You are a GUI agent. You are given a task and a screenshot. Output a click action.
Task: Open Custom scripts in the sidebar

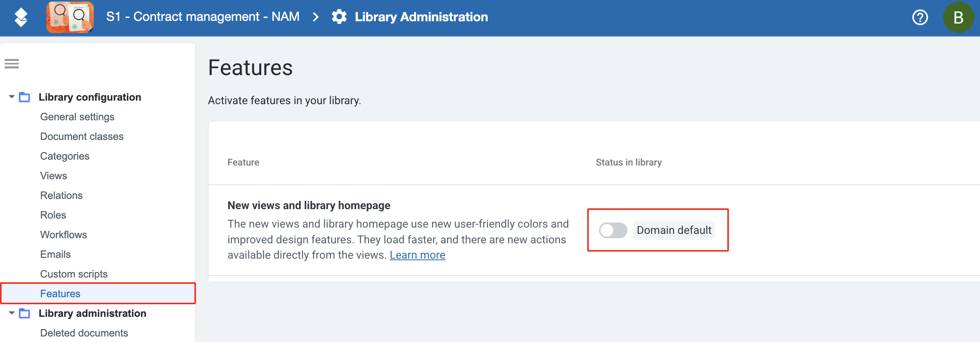point(74,274)
